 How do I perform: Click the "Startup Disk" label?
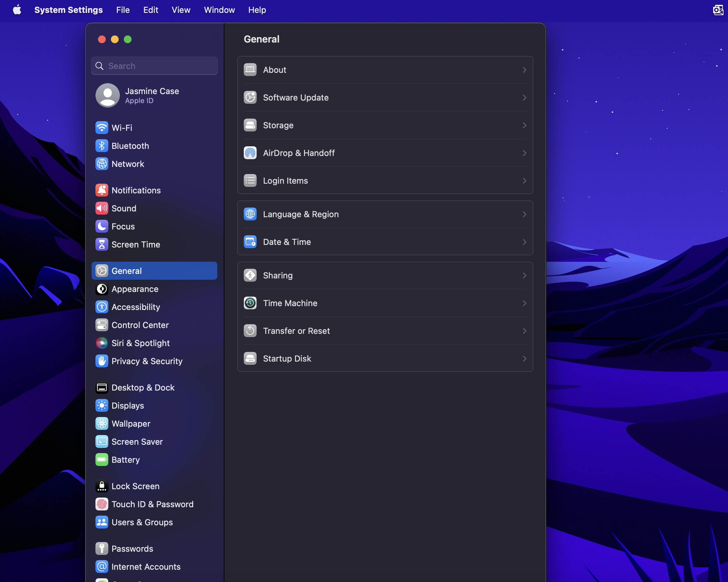[287, 359]
